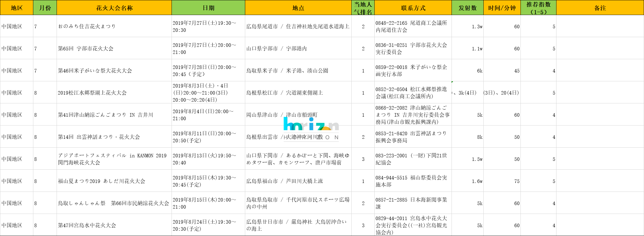Select contact cell 0836-31-0251 宇部市花火大会実行委員会
644x236 pixels.
[413, 48]
